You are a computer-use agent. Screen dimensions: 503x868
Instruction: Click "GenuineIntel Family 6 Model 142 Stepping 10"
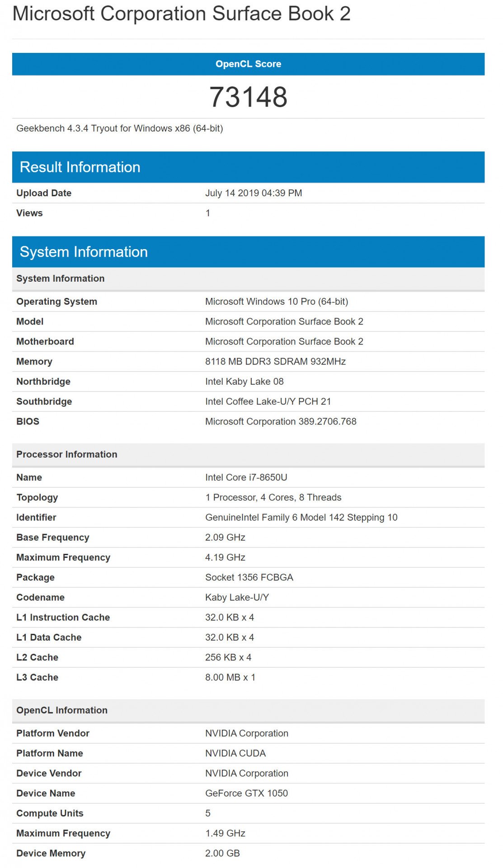[x=301, y=517]
